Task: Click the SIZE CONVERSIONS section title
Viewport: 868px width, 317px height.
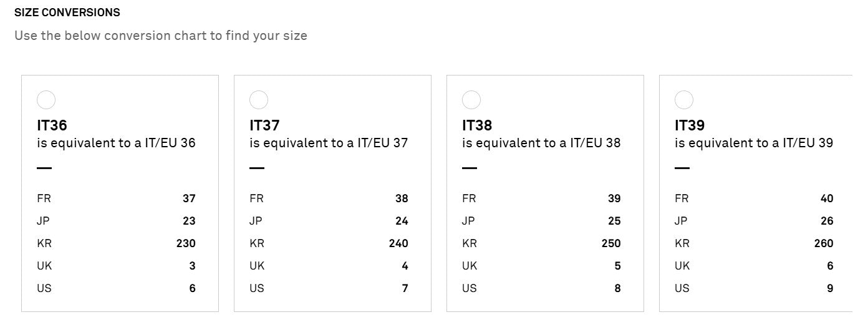Action: click(67, 12)
